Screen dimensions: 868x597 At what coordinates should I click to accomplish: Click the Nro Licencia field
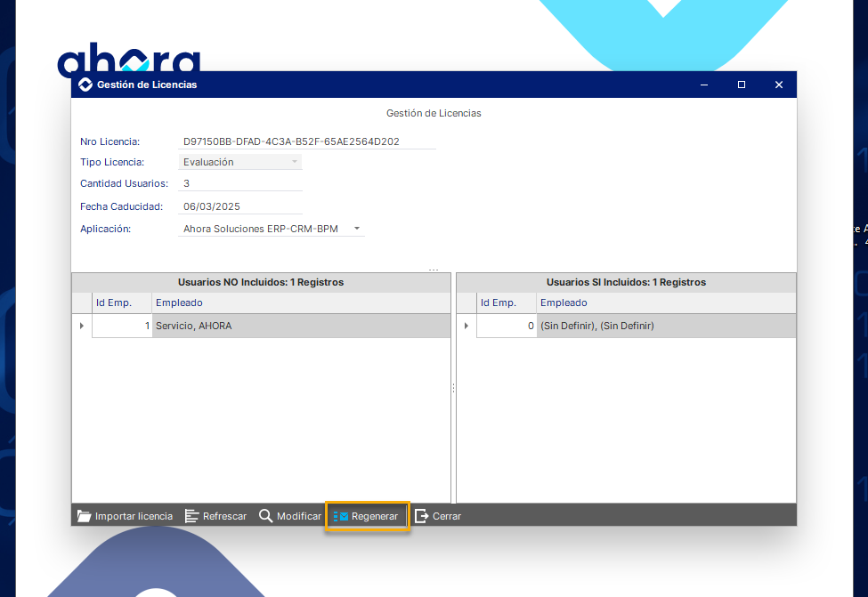tap(306, 141)
